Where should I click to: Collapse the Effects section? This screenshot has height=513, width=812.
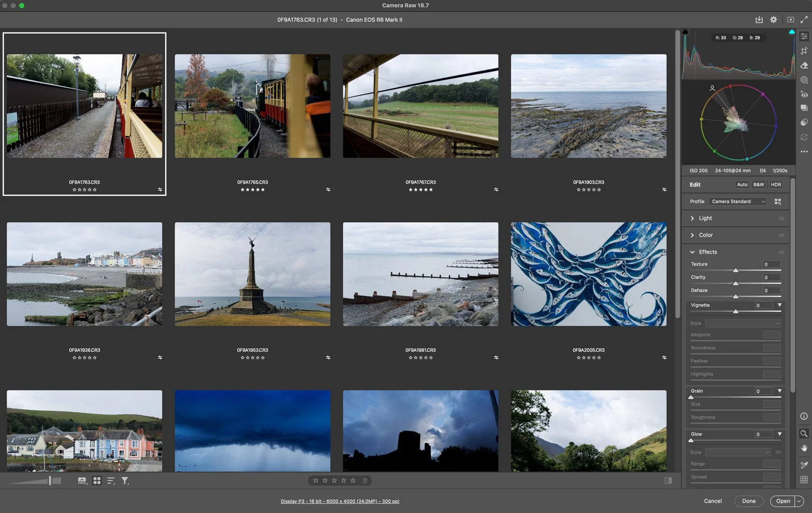tap(692, 252)
